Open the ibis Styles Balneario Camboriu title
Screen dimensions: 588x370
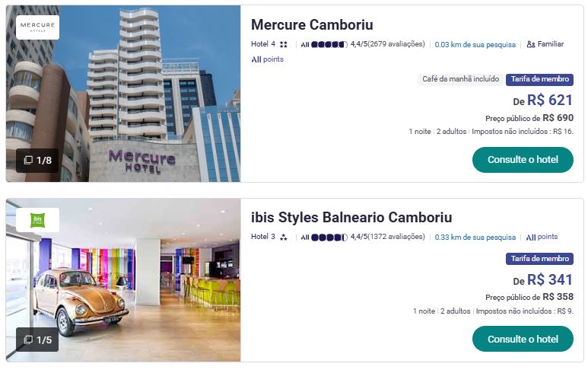coord(351,218)
